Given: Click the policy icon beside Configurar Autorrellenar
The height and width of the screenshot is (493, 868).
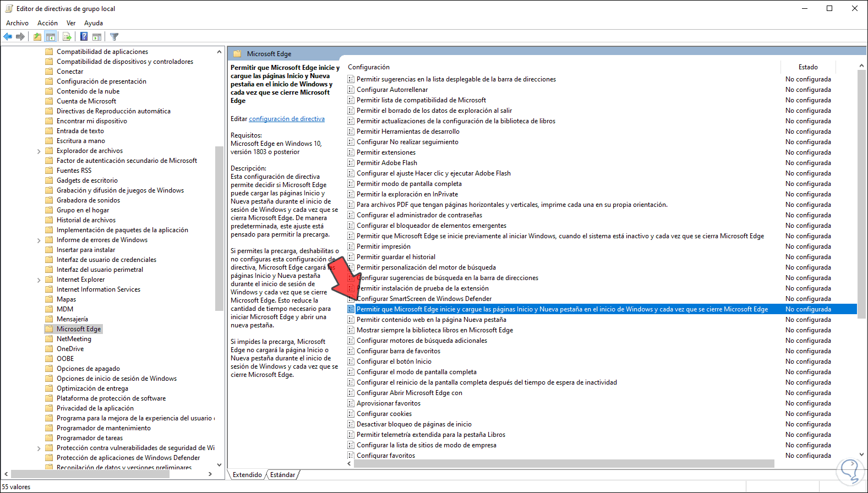Looking at the screenshot, I should click(351, 90).
